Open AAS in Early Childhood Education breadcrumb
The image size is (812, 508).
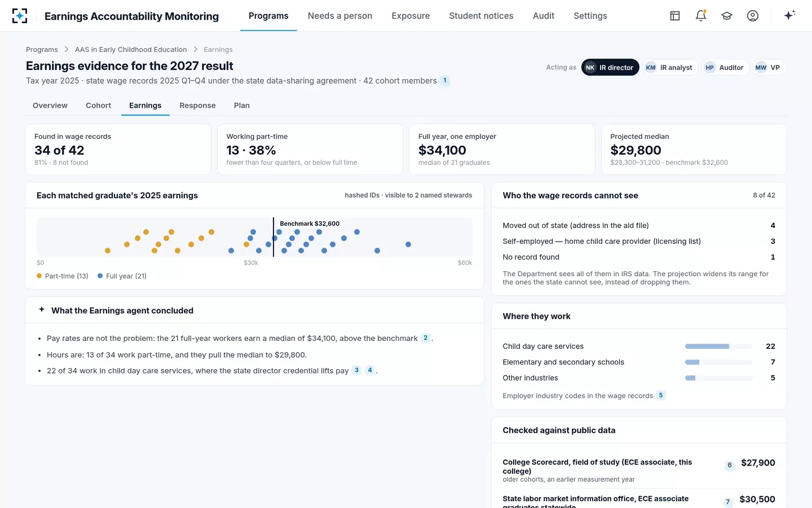tap(131, 50)
